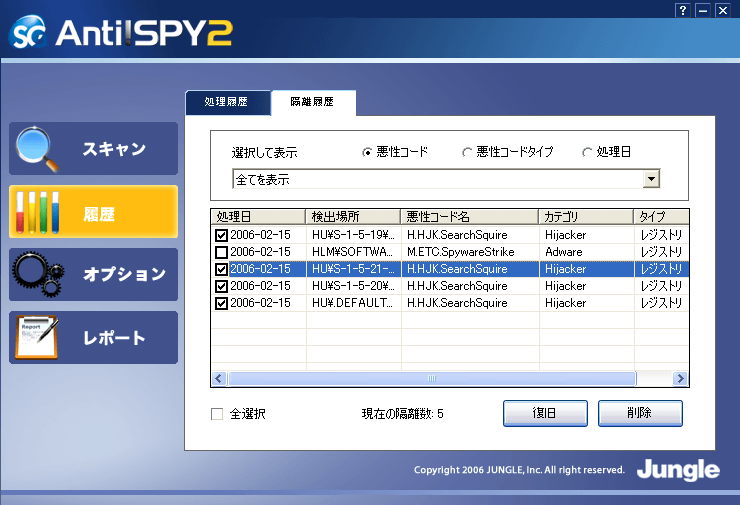This screenshot has height=505, width=740.
Task: Click the 削除 delete button
Action: point(640,413)
